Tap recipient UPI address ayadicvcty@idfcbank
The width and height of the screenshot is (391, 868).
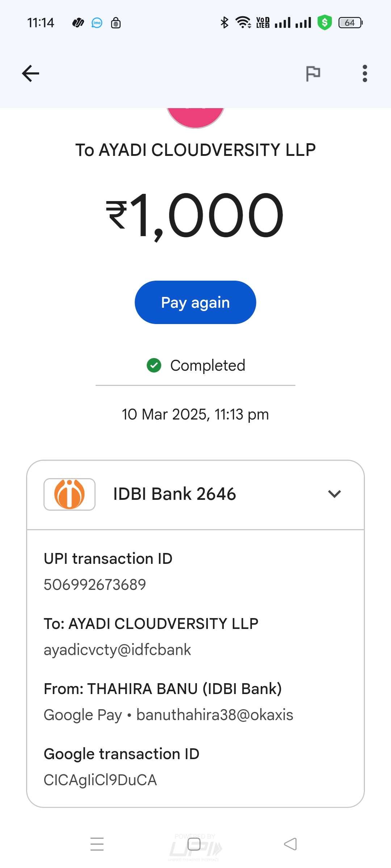click(x=117, y=650)
